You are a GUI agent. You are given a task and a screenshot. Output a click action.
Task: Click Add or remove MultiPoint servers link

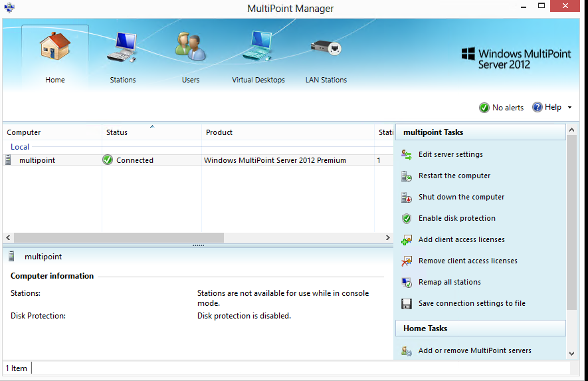[x=475, y=350]
